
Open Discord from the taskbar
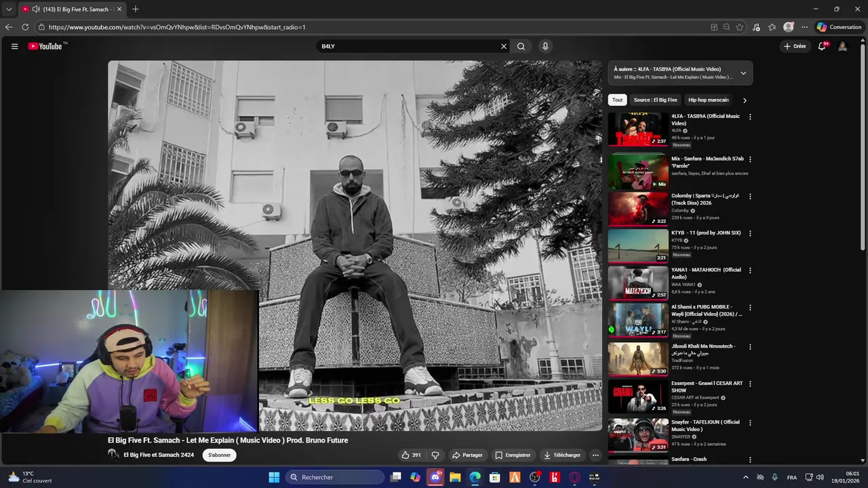tap(435, 477)
